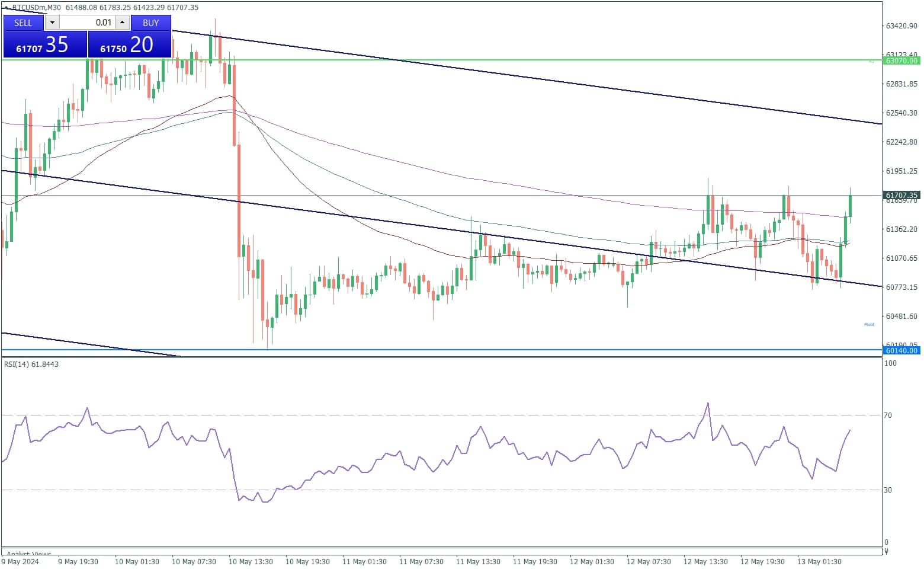Increase lot volume with the up arrow
The height and width of the screenshot is (569, 924).
[122, 23]
